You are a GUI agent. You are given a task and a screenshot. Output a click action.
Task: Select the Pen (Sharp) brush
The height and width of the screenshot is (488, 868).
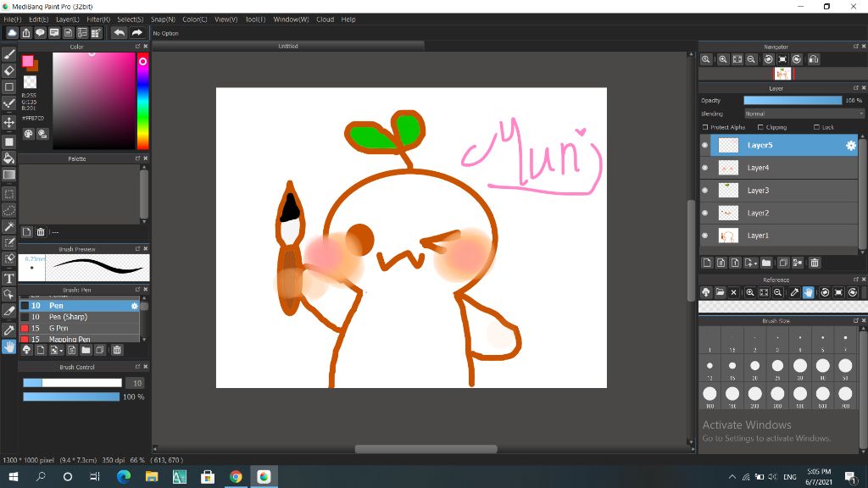click(x=80, y=317)
